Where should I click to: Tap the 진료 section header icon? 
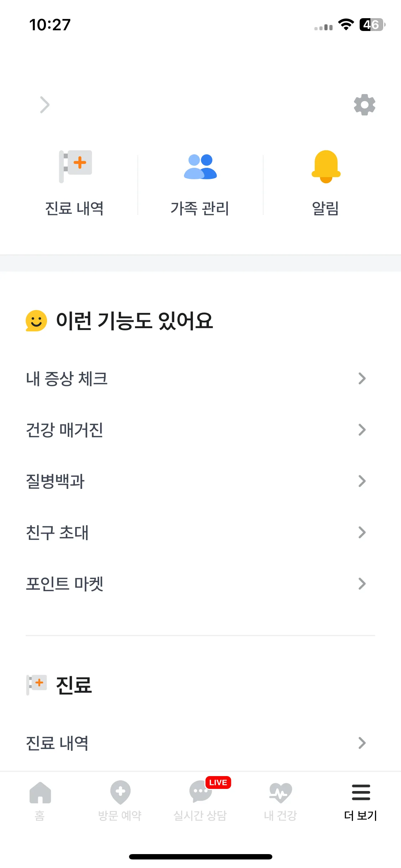[36, 684]
